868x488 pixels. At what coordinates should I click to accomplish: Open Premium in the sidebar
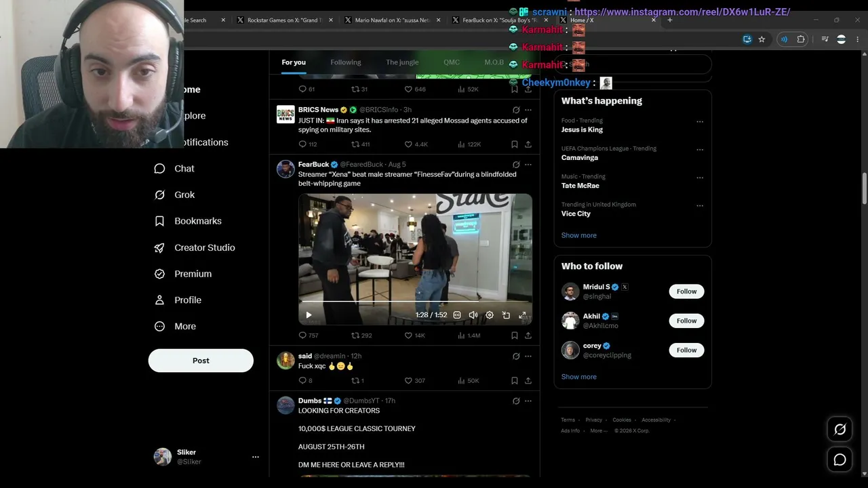point(182,274)
